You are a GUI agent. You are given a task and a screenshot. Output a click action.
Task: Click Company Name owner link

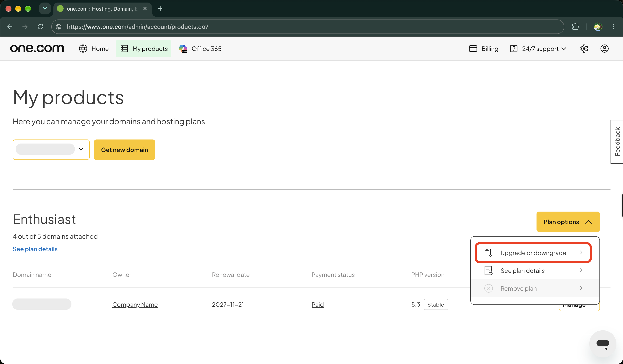(x=135, y=304)
